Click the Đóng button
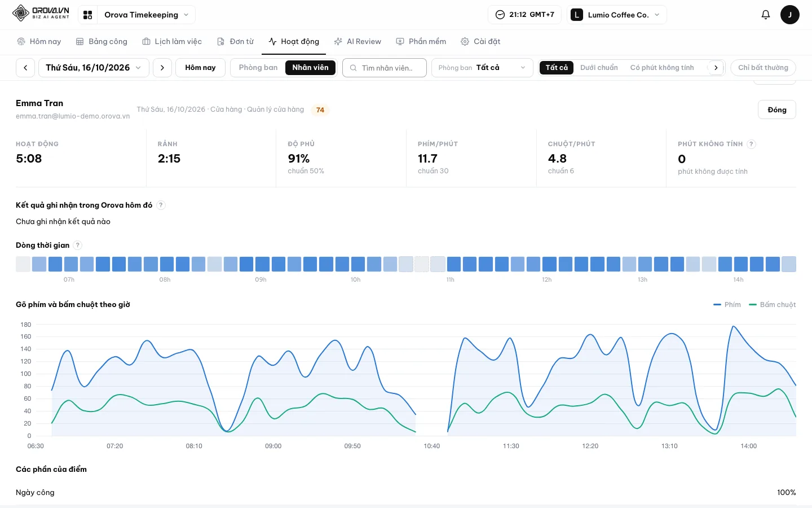This screenshot has width=812, height=508. [776, 110]
